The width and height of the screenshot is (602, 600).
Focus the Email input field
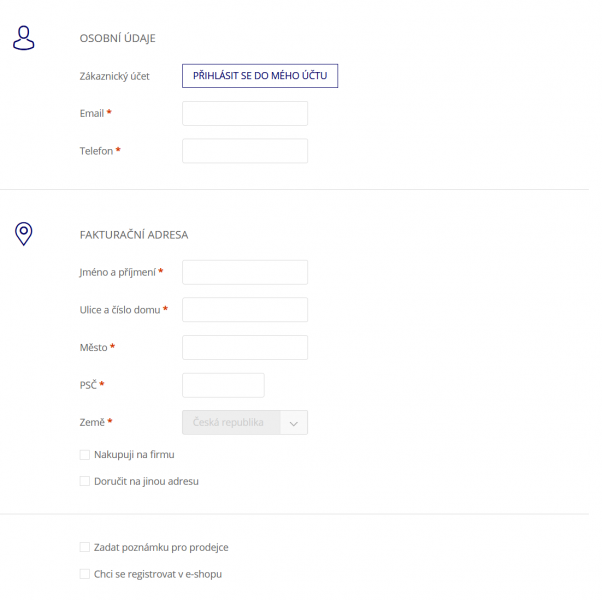point(245,114)
